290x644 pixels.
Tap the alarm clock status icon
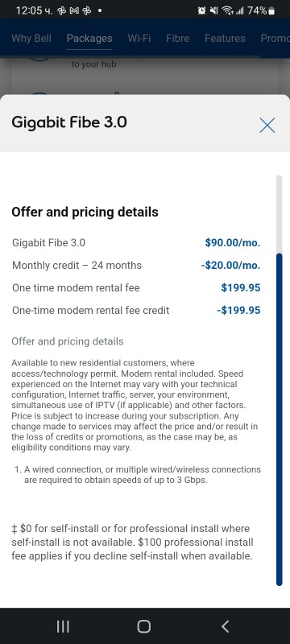[x=201, y=11]
